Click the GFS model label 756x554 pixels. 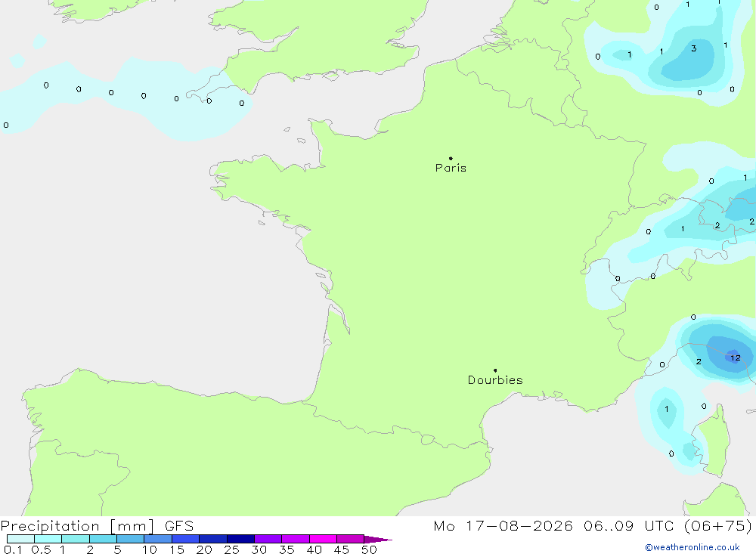click(x=179, y=526)
